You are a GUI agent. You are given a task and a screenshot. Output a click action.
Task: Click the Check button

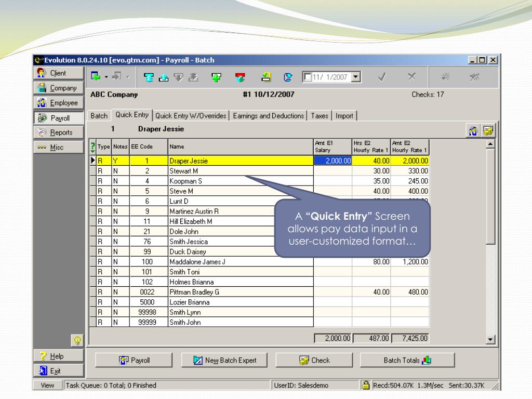(314, 361)
